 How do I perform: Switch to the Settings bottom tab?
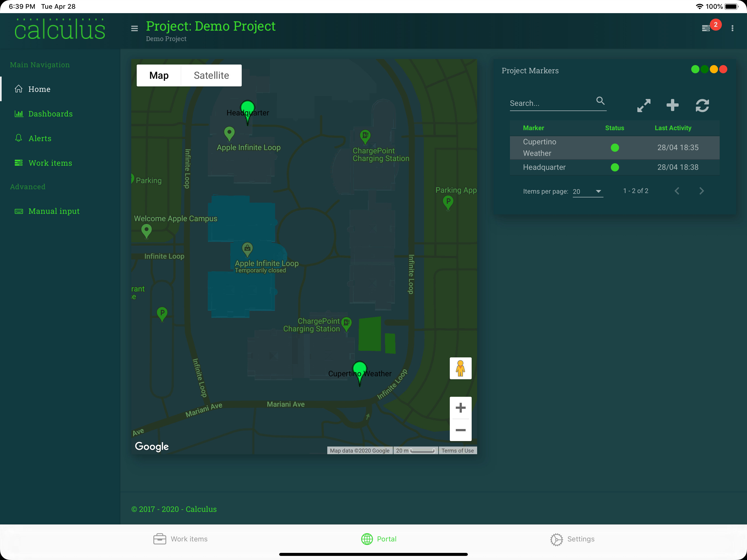572,539
